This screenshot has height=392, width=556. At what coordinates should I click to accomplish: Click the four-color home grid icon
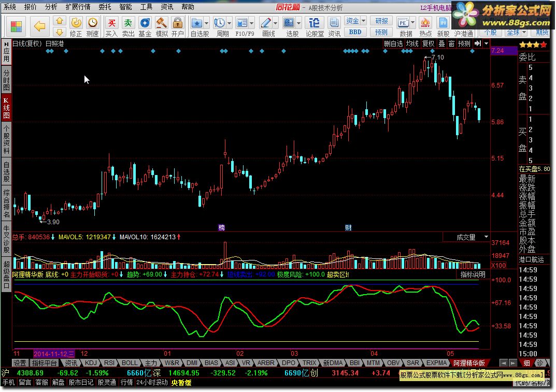coord(16,26)
